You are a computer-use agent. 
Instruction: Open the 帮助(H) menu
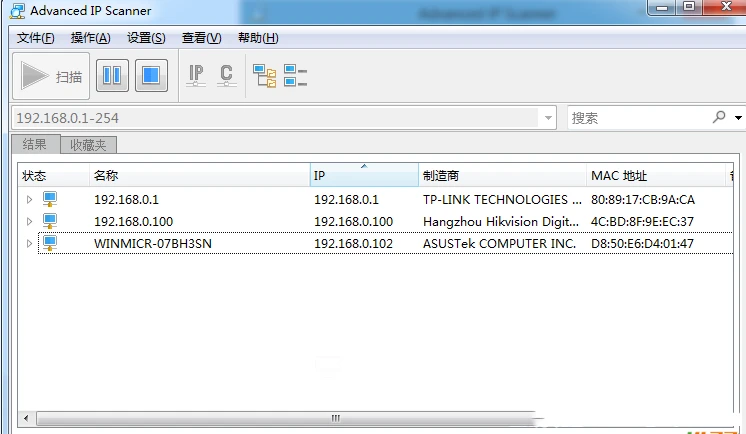click(258, 38)
